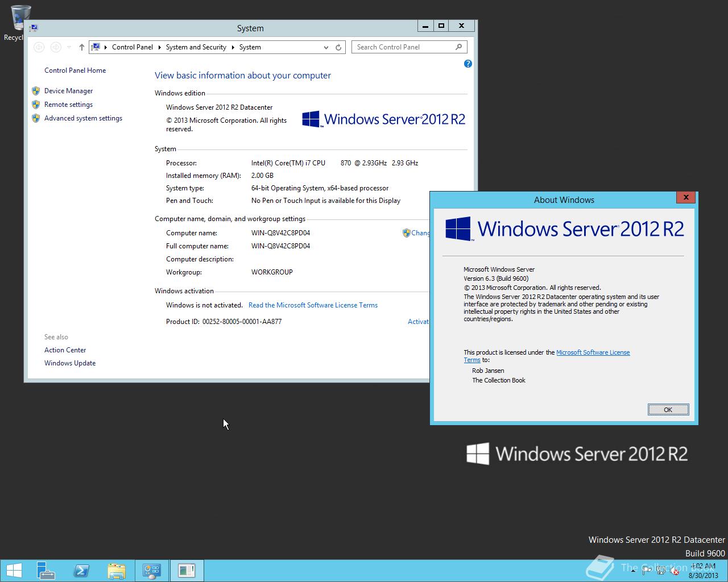Open the address bar dropdown arrow
The image size is (728, 582).
click(326, 47)
